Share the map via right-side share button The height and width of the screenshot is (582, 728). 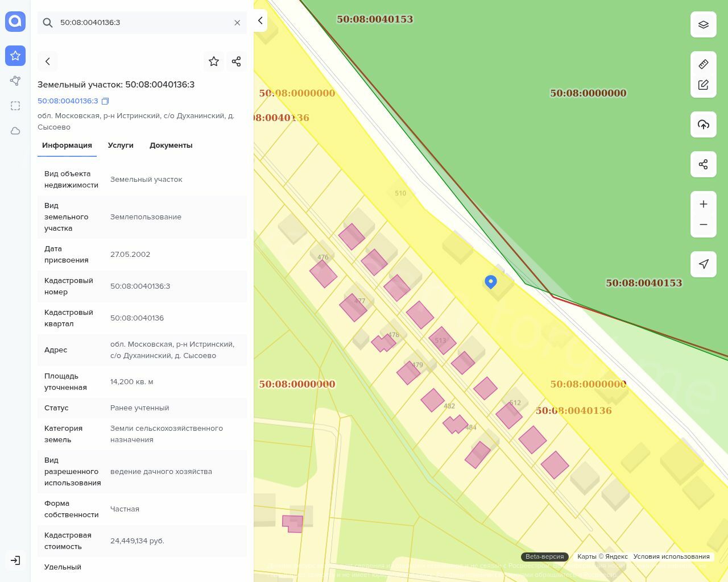coord(703,164)
